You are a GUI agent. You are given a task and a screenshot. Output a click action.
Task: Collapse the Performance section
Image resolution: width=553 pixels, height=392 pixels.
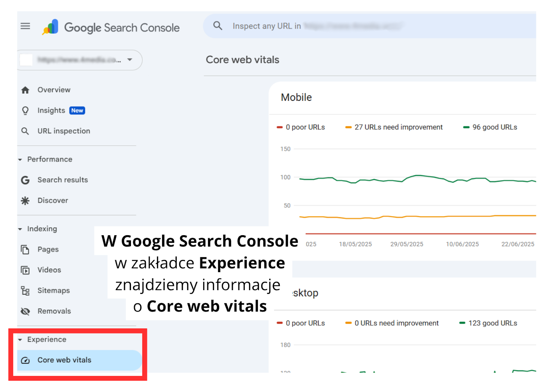pyautogui.click(x=21, y=159)
